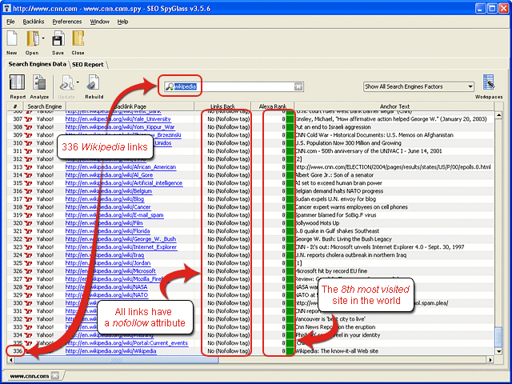Click the New project icon
This screenshot has height=384, width=512.
[12, 40]
